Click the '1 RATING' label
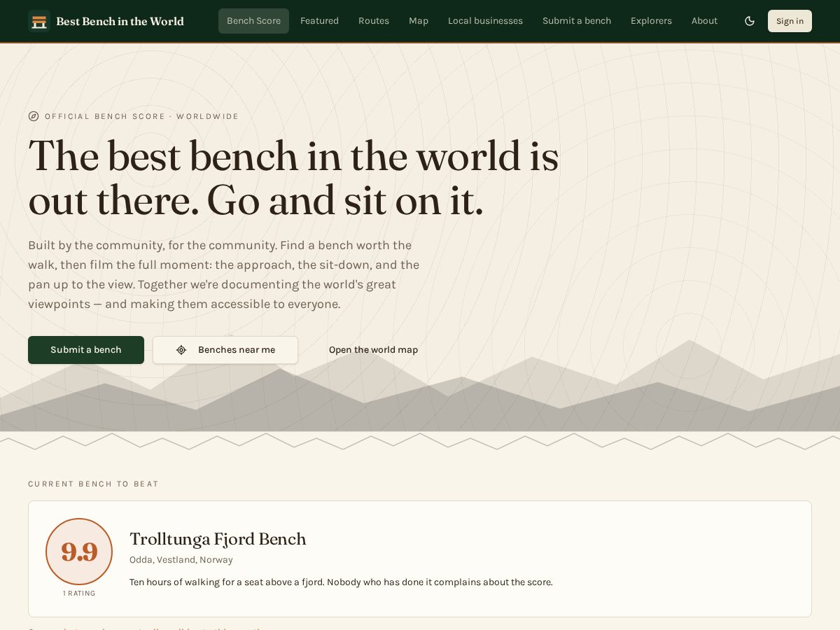This screenshot has width=840, height=630. tap(79, 594)
